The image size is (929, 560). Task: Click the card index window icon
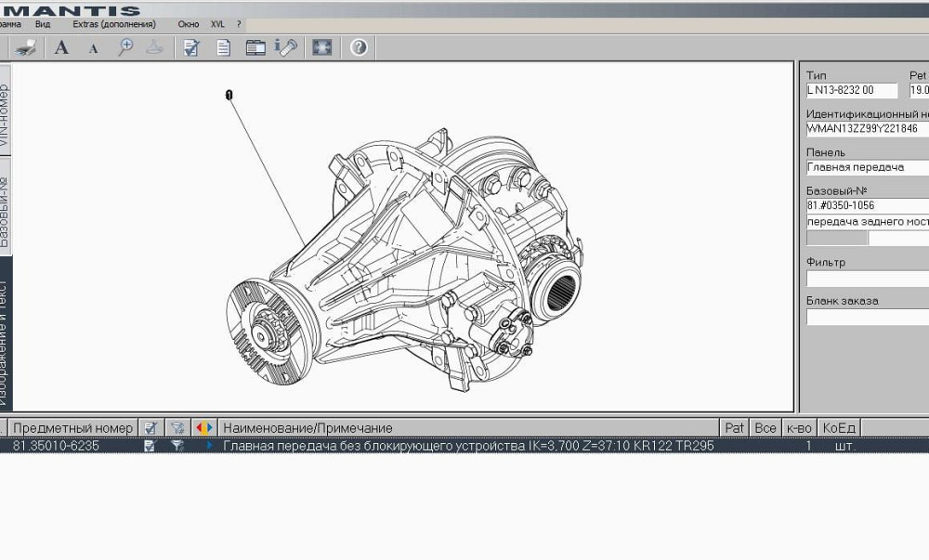pyautogui.click(x=255, y=47)
